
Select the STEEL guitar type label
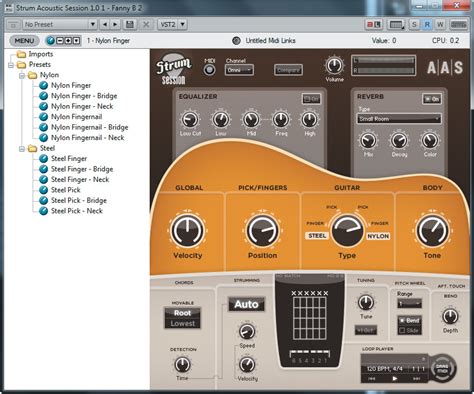point(317,236)
